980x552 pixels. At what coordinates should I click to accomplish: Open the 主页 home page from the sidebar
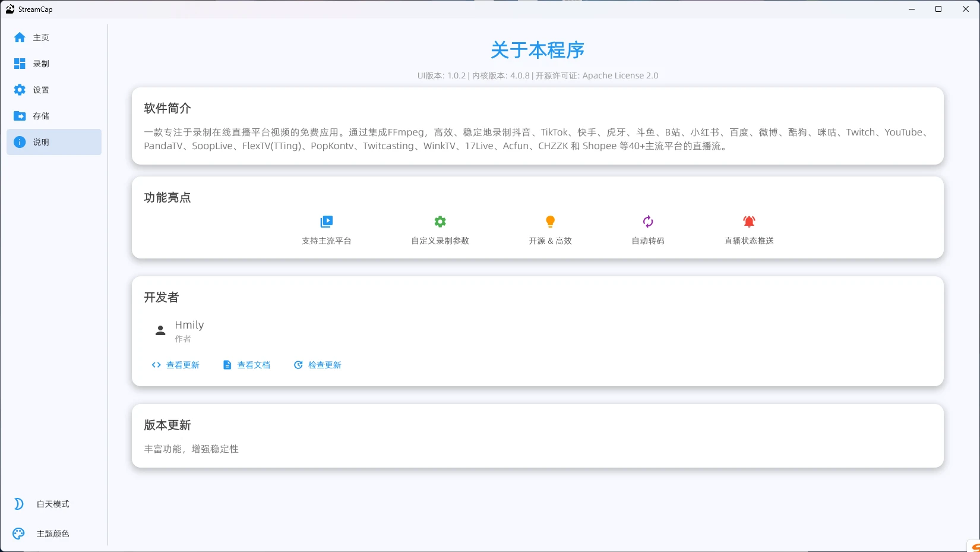(x=19, y=37)
